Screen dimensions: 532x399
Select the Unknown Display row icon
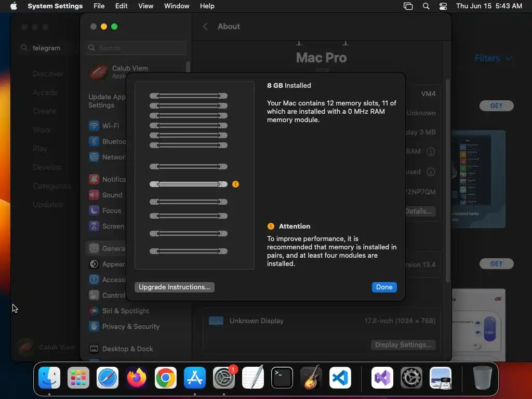[x=216, y=321]
